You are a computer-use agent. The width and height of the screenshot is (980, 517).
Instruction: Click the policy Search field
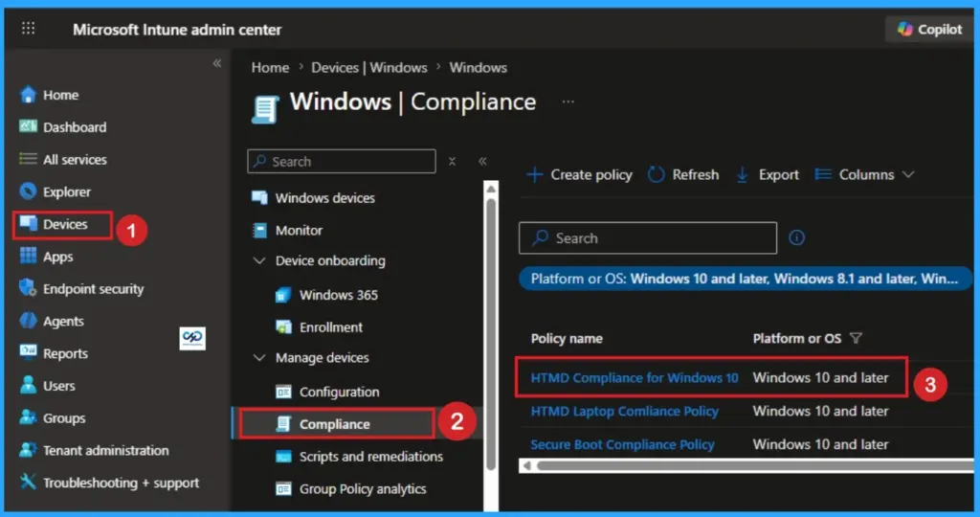click(x=648, y=238)
